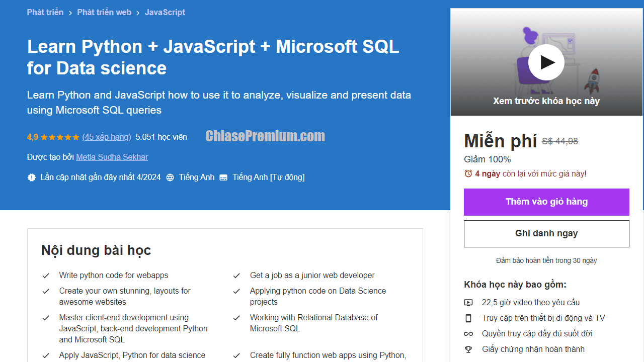The image size is (644, 362).
Task: Click the infinity icon for lifetime access
Action: click(x=468, y=334)
